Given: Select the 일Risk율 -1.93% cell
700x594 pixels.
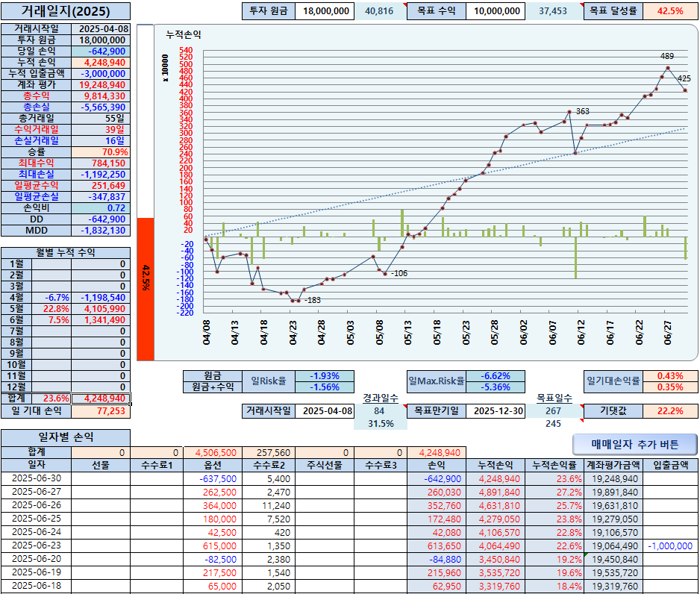Looking at the screenshot, I should point(325,376).
